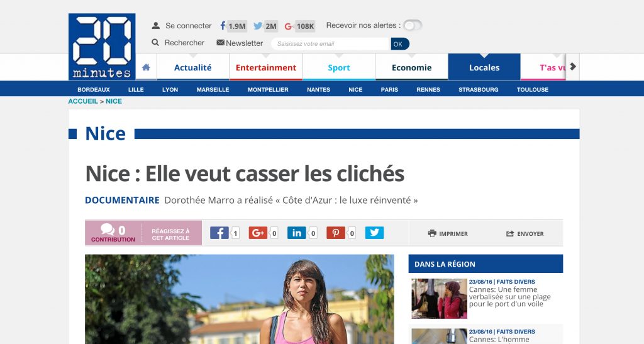Image resolution: width=644 pixels, height=344 pixels.
Task: Open the 20 minutes logo
Action: click(102, 47)
